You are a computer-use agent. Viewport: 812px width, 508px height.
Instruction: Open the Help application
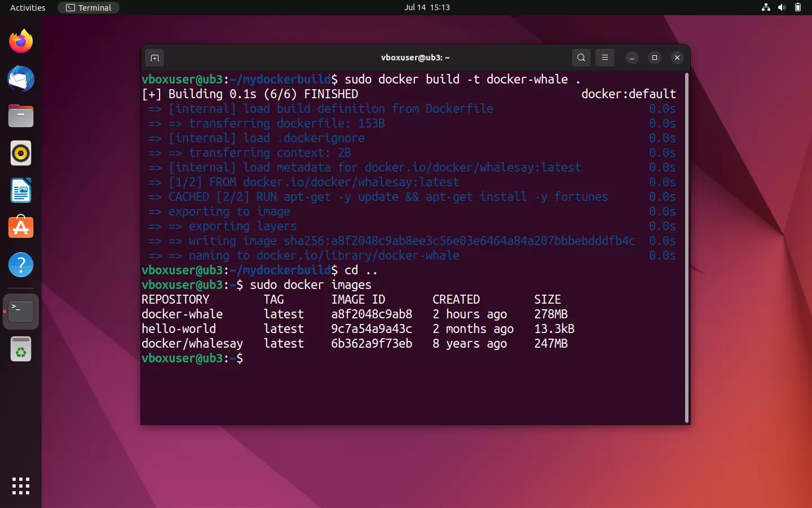(20, 265)
